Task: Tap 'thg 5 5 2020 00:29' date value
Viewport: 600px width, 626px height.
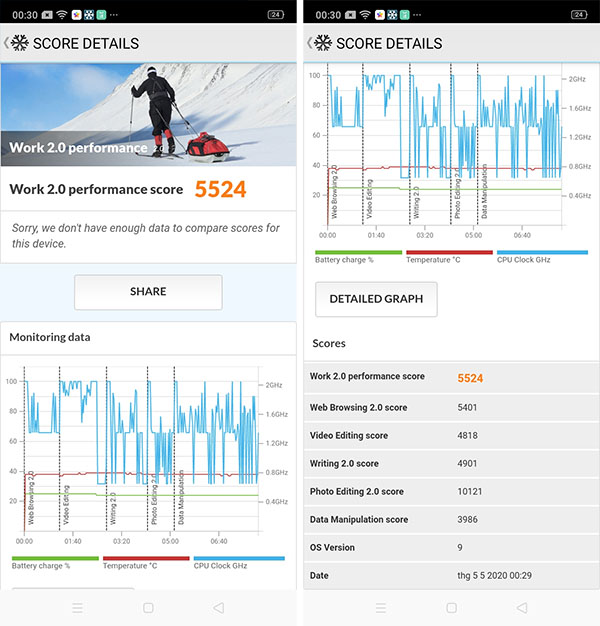Action: 495,575
